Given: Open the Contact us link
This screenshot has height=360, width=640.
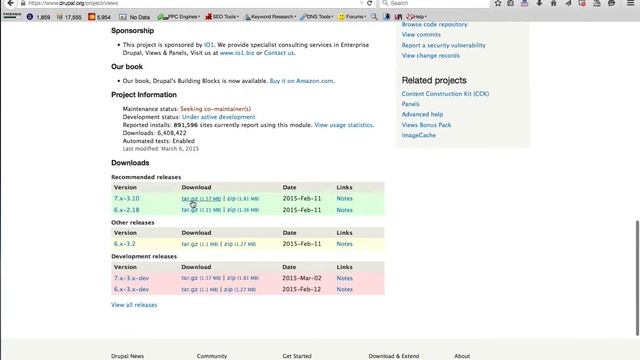Looking at the screenshot, I should tap(279, 53).
